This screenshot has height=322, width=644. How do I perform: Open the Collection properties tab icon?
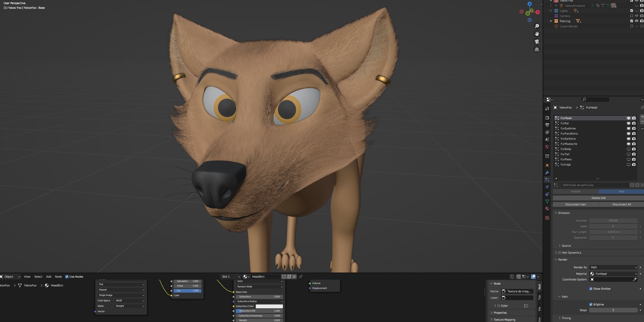click(x=547, y=156)
